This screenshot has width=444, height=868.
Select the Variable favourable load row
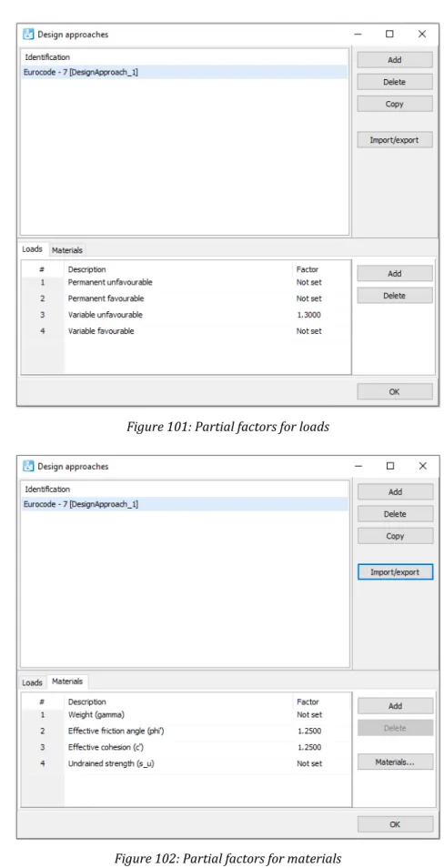coord(186,331)
